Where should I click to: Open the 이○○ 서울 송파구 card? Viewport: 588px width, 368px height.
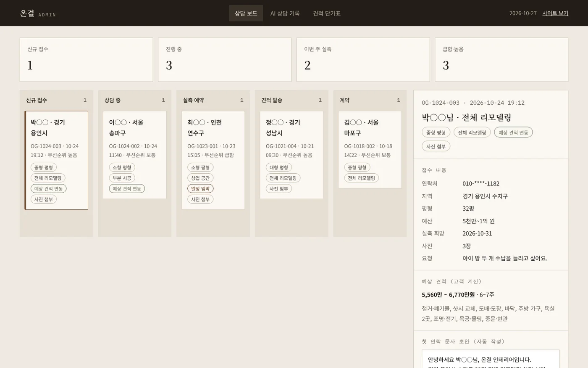pos(135,155)
